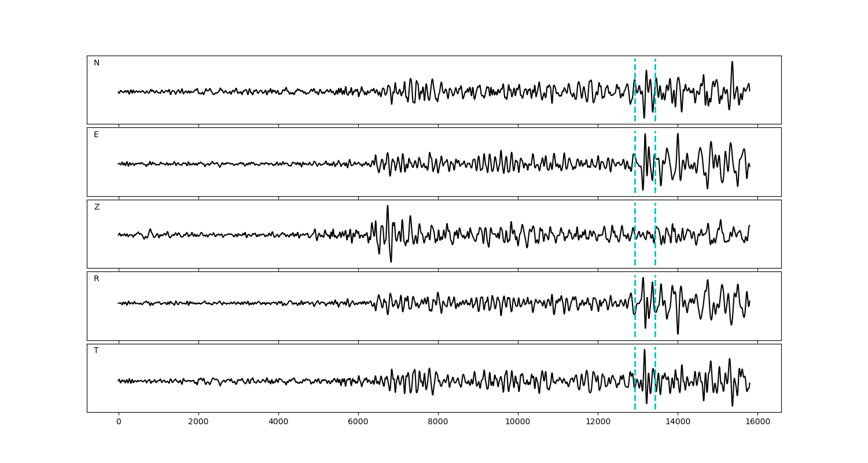Select the Z component panel label
868x463 pixels.
coord(97,207)
